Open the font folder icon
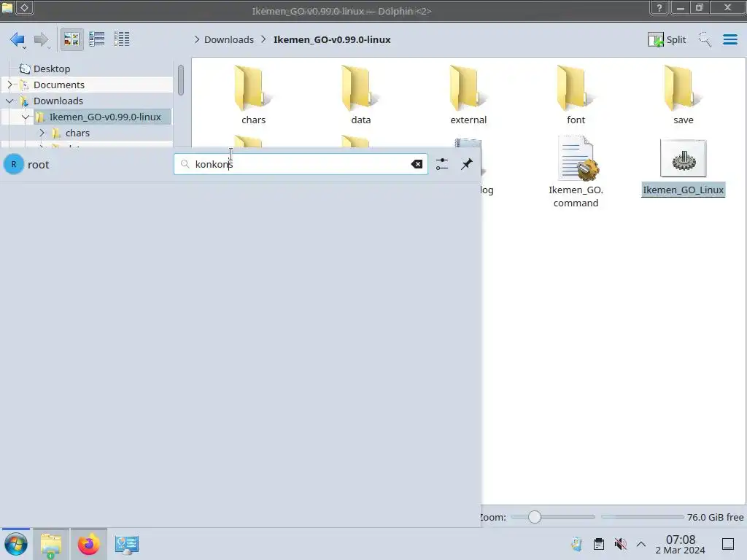This screenshot has width=747, height=560. click(576, 88)
